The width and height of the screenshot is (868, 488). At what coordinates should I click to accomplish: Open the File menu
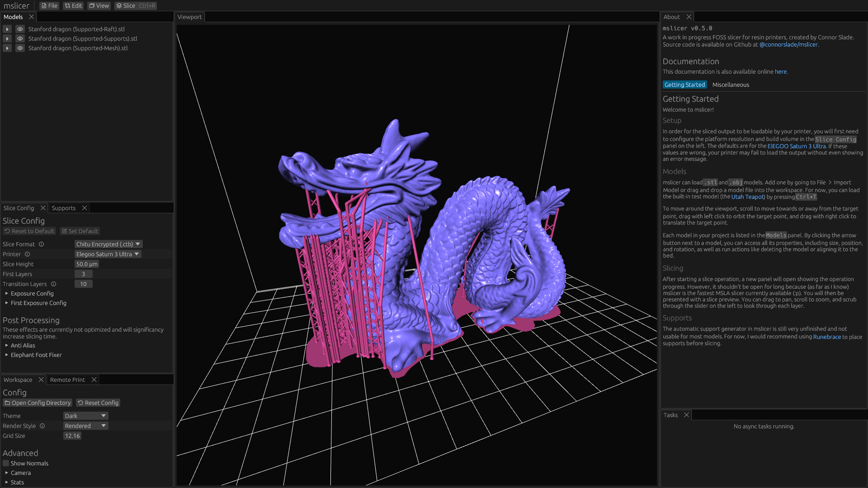point(49,6)
